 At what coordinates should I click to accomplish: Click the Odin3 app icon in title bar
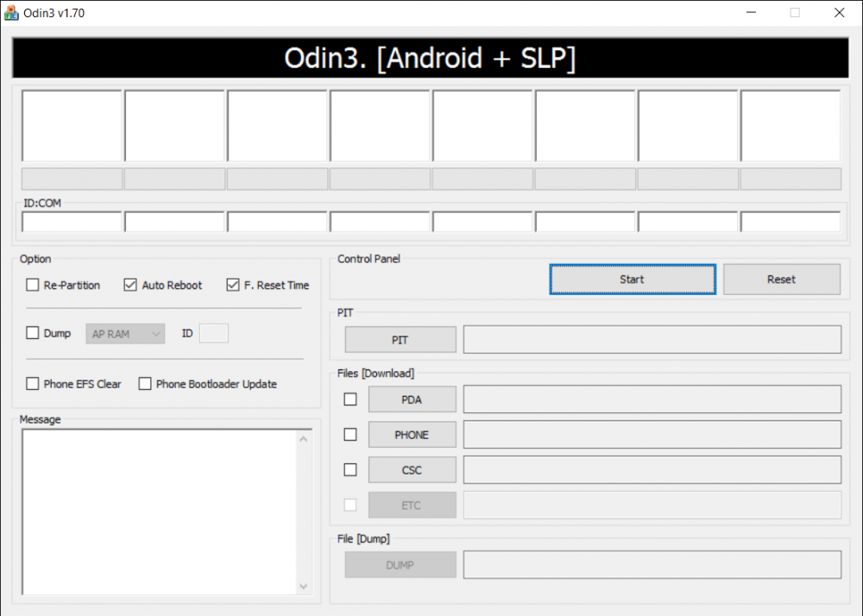(12, 13)
